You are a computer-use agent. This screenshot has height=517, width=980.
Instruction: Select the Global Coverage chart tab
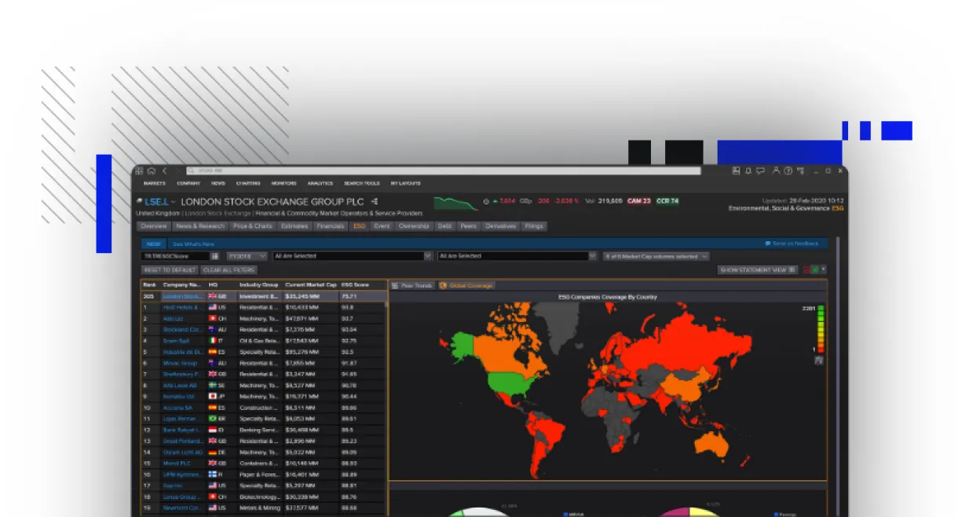[x=466, y=286]
